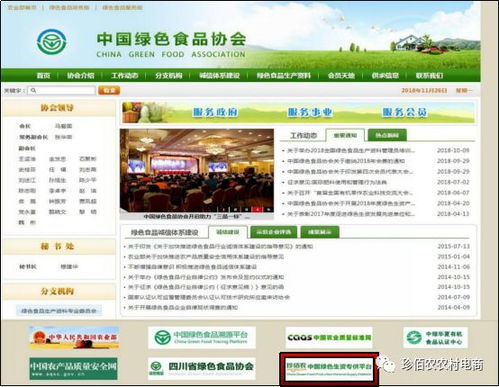The image size is (499, 387).
Task: Open the notice dated 2018-07-02
Action: coord(337,182)
